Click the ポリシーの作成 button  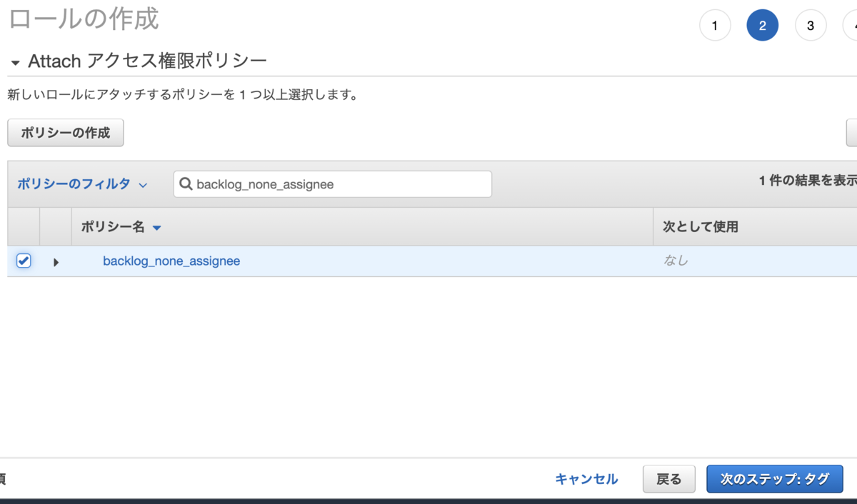(x=65, y=132)
